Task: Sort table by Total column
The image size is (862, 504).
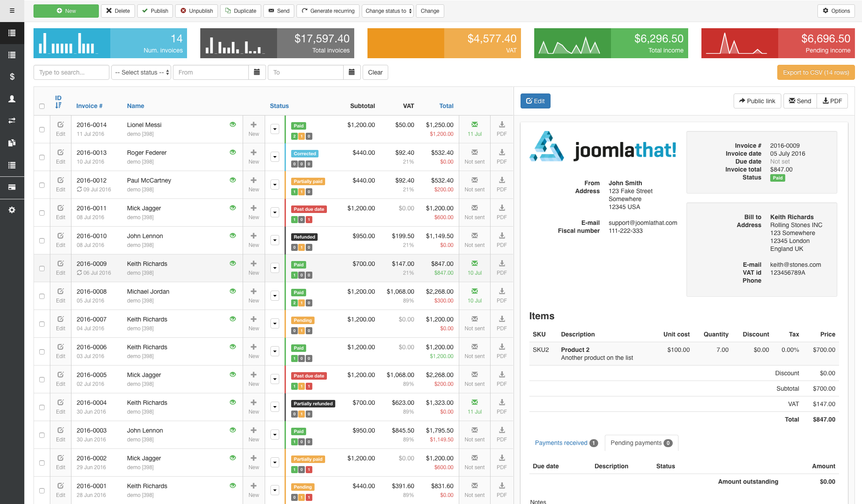Action: 446,106
